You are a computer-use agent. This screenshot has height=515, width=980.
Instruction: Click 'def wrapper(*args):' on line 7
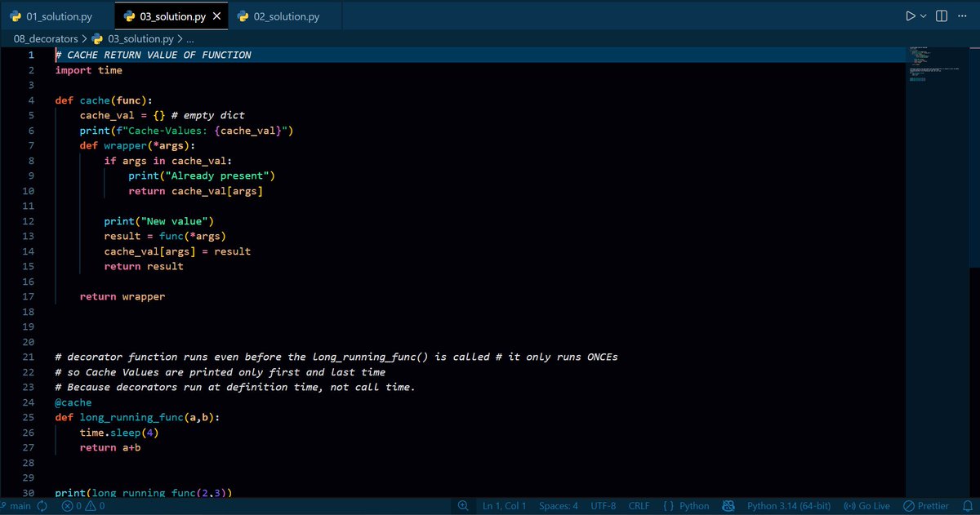[137, 145]
